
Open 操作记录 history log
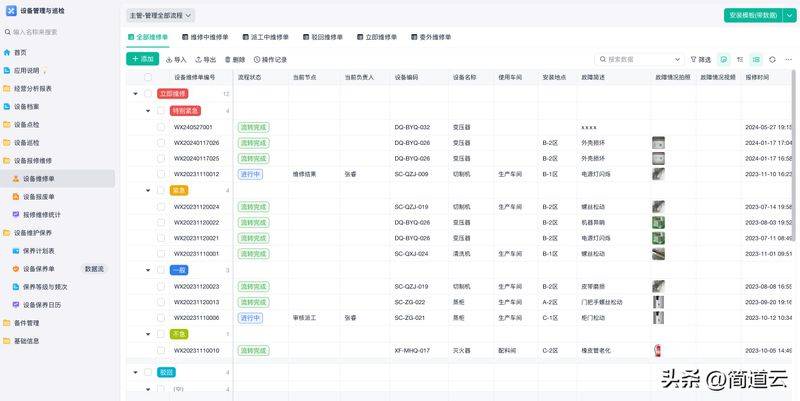click(x=270, y=60)
